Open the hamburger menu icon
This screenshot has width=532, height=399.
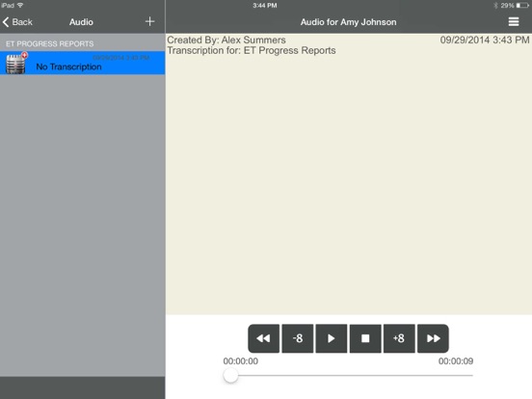click(514, 22)
